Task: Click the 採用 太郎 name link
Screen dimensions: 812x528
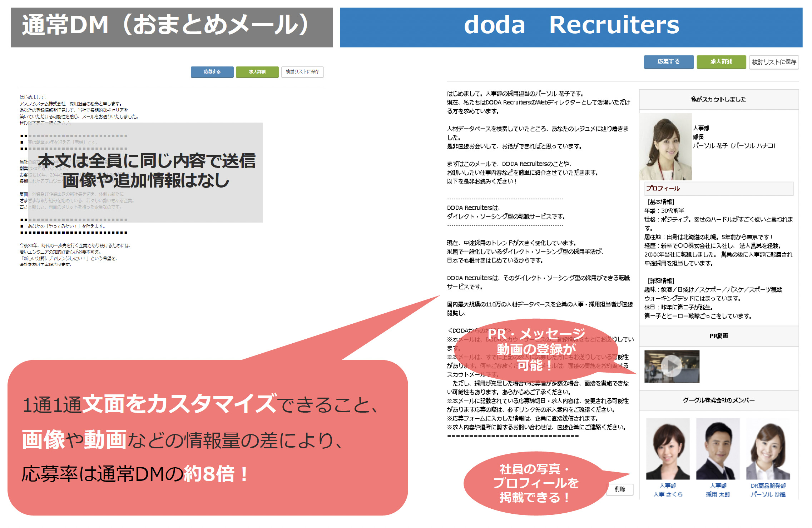Action: [718, 494]
